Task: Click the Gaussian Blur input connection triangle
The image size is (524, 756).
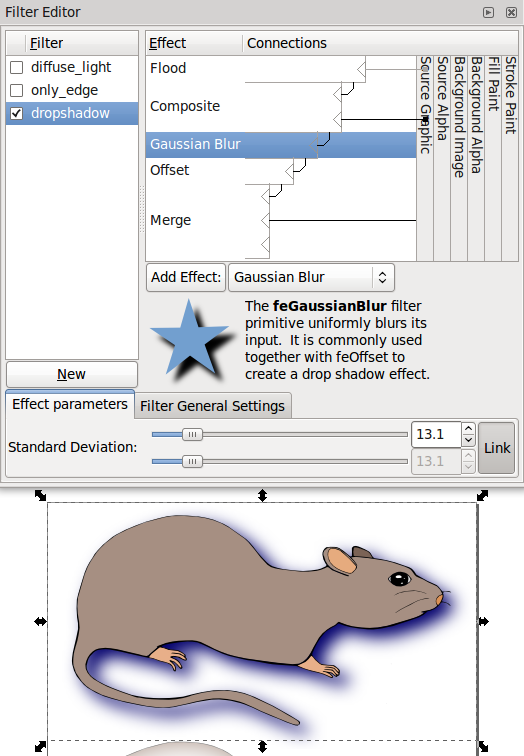Action: point(313,144)
